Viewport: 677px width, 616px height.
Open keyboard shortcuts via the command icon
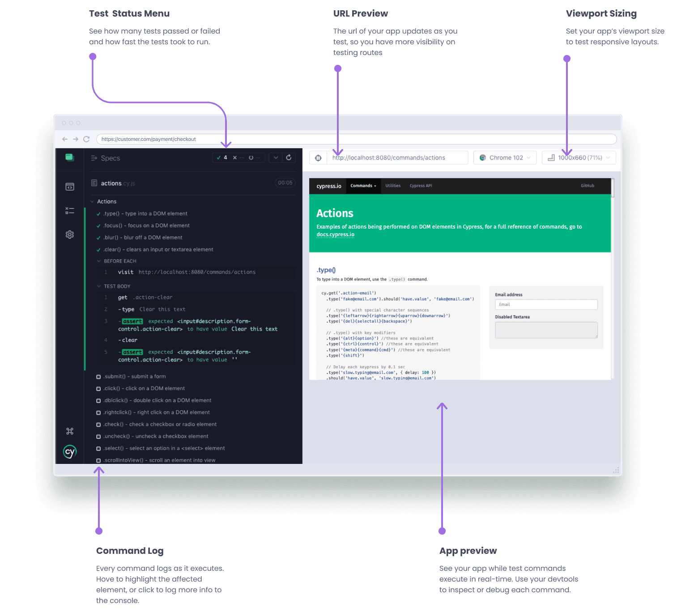click(70, 431)
